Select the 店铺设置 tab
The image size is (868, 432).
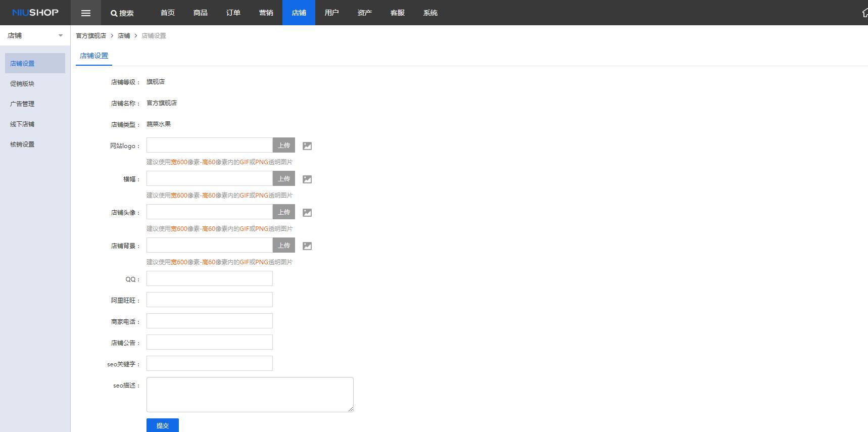click(x=94, y=56)
